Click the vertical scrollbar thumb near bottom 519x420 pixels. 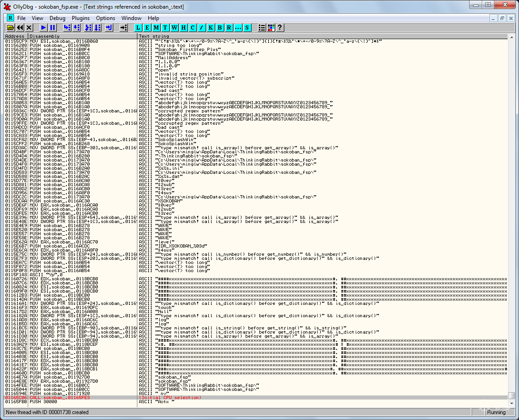pyautogui.click(x=511, y=396)
